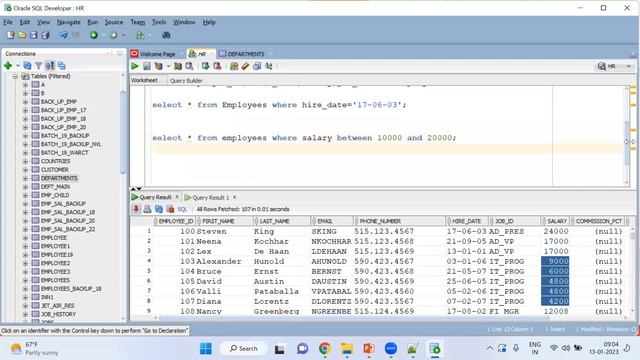This screenshot has width=640, height=360.
Task: Click the Commit icon in worksheet toolbar
Action: click(x=205, y=66)
